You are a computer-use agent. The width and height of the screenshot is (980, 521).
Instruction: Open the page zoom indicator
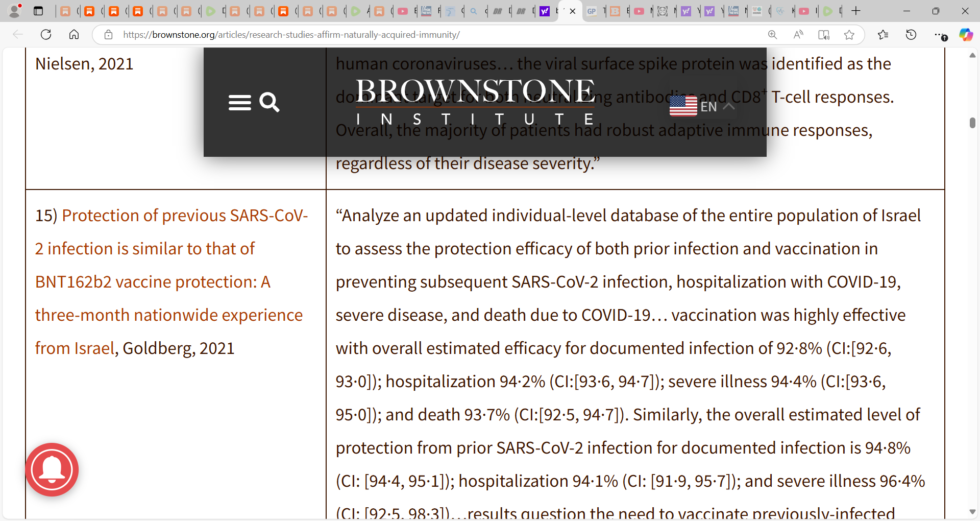coord(773,35)
